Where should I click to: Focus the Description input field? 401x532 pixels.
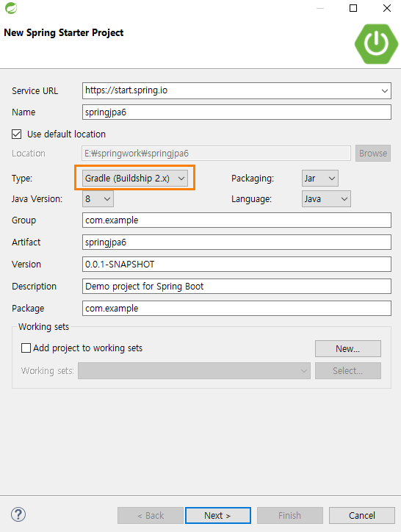coord(236,287)
